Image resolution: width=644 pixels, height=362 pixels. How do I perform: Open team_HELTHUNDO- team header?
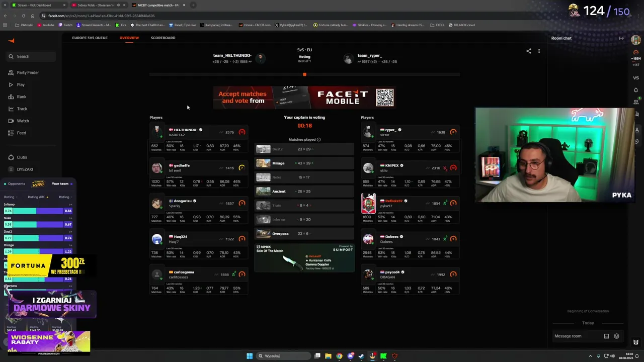tap(239, 58)
